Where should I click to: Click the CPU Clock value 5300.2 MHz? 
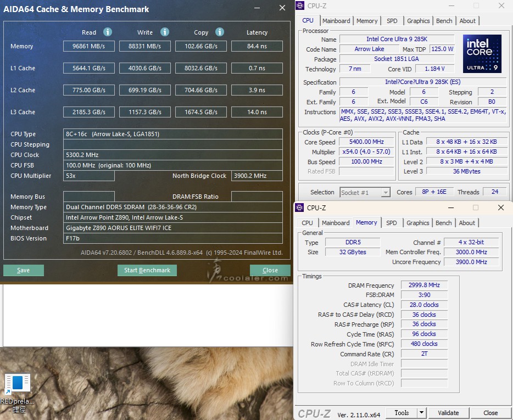173,155
